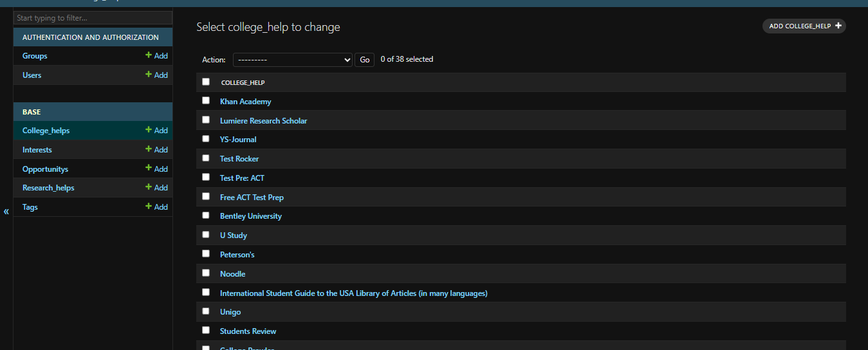Image resolution: width=868 pixels, height=350 pixels.
Task: Sort by the COLLEGE_HELP column header
Action: pos(243,82)
